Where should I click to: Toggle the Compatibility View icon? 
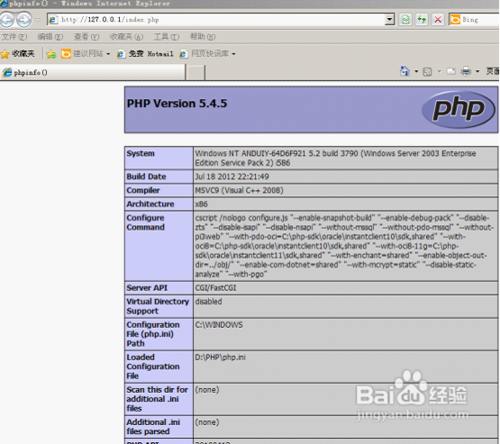(405, 20)
